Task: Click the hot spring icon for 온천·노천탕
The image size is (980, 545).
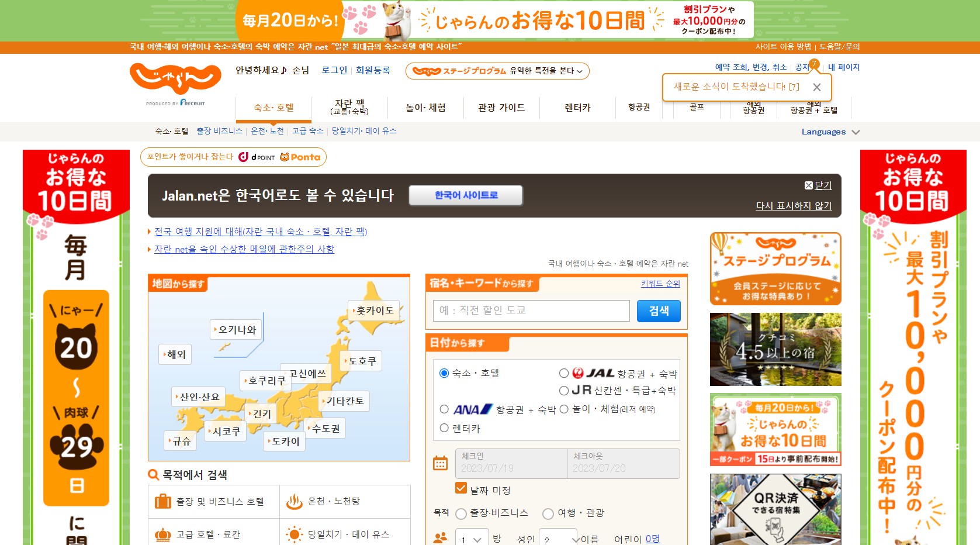Action: point(295,501)
